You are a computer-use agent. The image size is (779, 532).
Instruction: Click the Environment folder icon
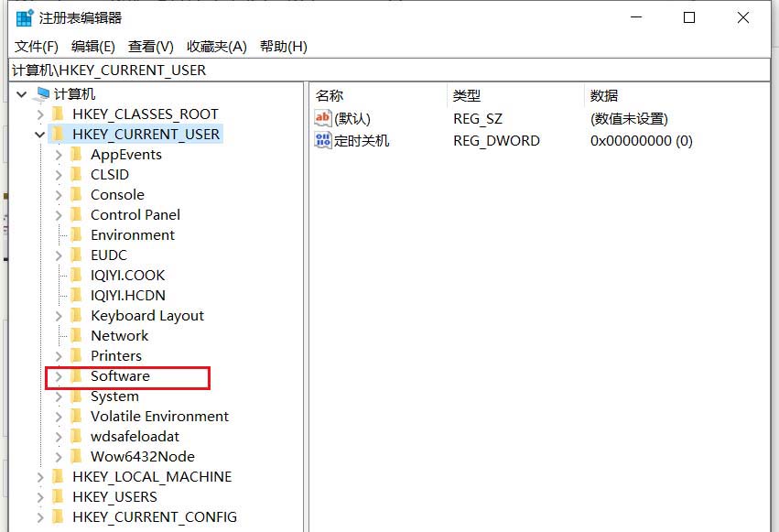point(76,234)
